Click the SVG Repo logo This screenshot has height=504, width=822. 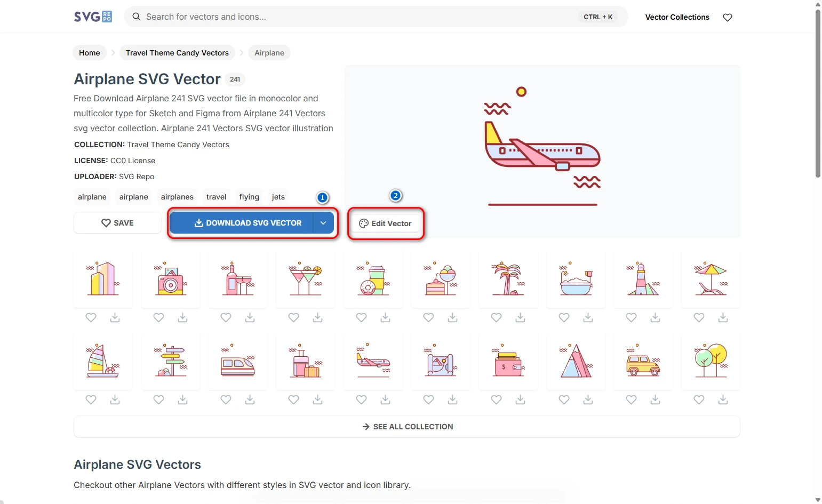pyautogui.click(x=93, y=17)
